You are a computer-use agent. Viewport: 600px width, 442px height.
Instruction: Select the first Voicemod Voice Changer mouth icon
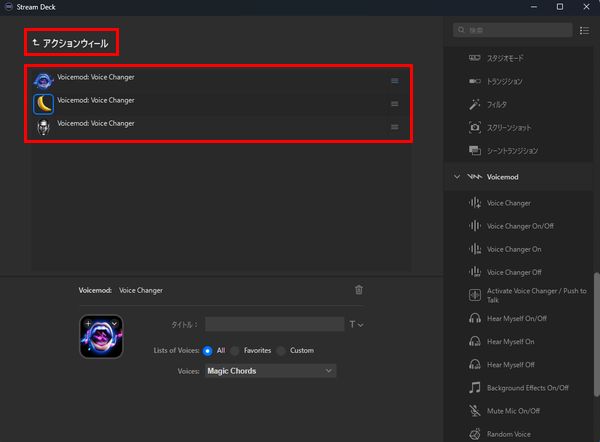pyautogui.click(x=43, y=81)
